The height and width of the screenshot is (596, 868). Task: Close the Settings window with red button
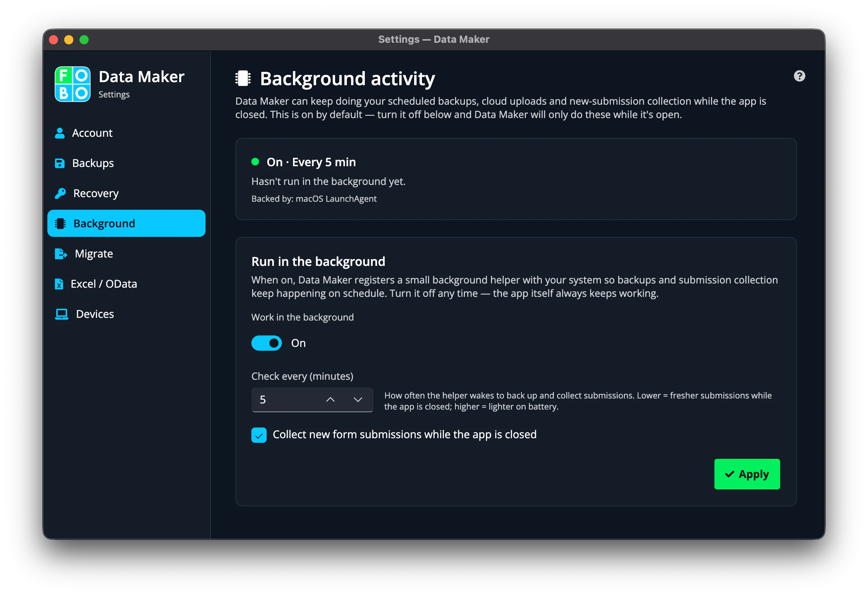point(54,40)
